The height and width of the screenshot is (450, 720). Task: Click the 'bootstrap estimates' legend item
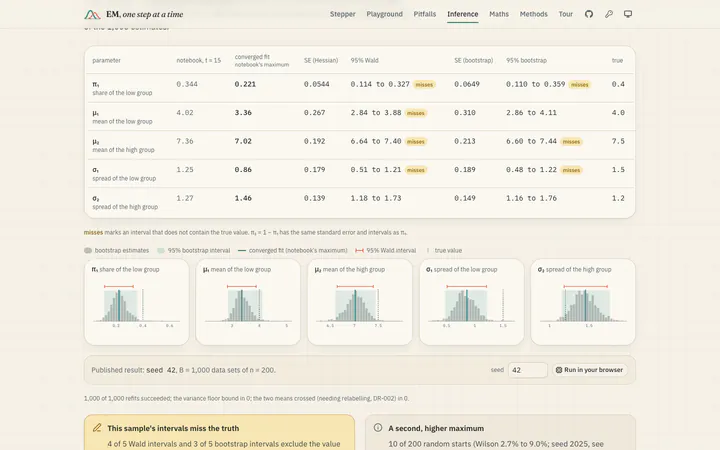click(x=117, y=251)
